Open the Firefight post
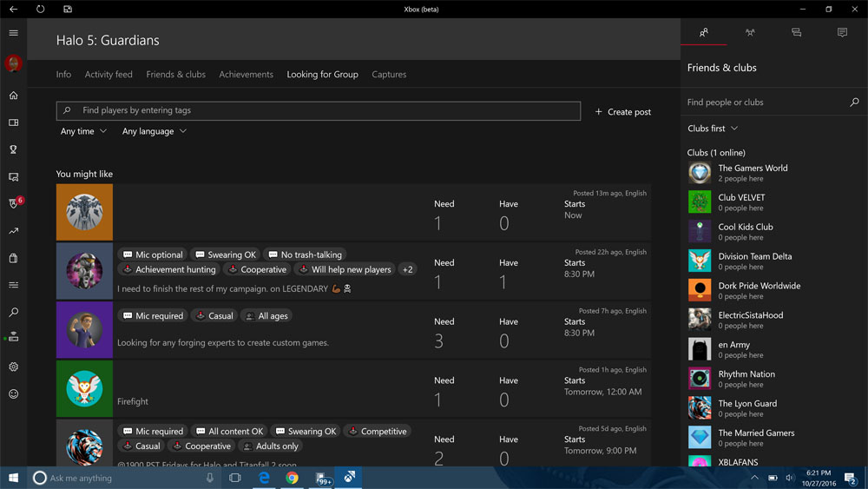The width and height of the screenshot is (868, 489). 353,389
